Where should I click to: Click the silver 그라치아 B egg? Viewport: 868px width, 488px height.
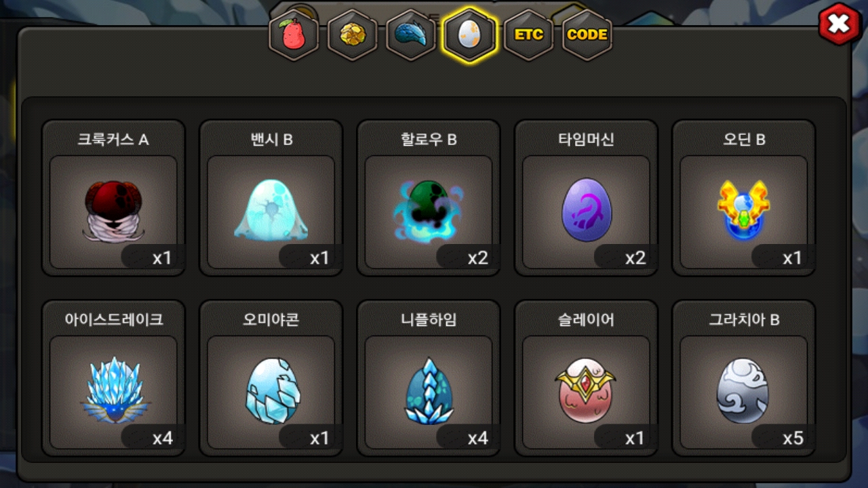pos(743,391)
